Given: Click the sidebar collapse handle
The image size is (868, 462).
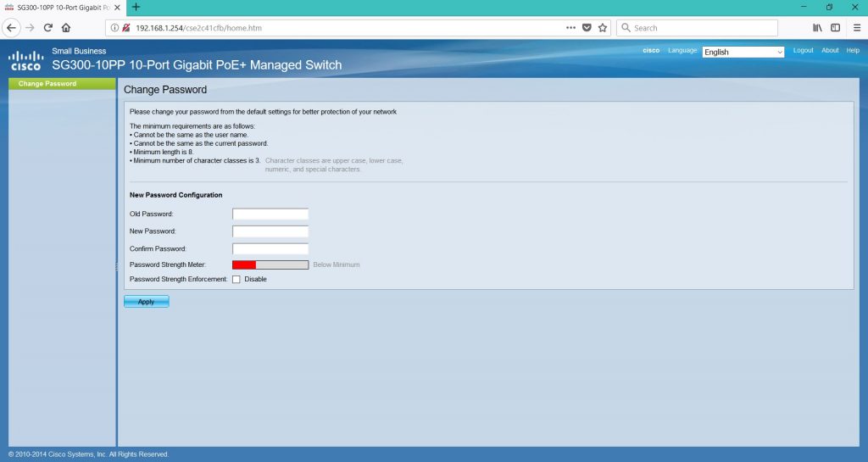Looking at the screenshot, I should pos(117,266).
